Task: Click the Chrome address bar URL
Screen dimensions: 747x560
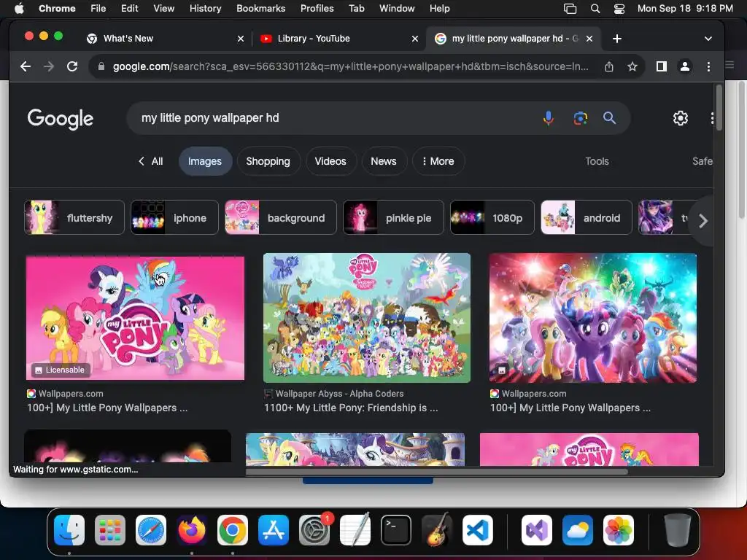Action: tap(351, 66)
